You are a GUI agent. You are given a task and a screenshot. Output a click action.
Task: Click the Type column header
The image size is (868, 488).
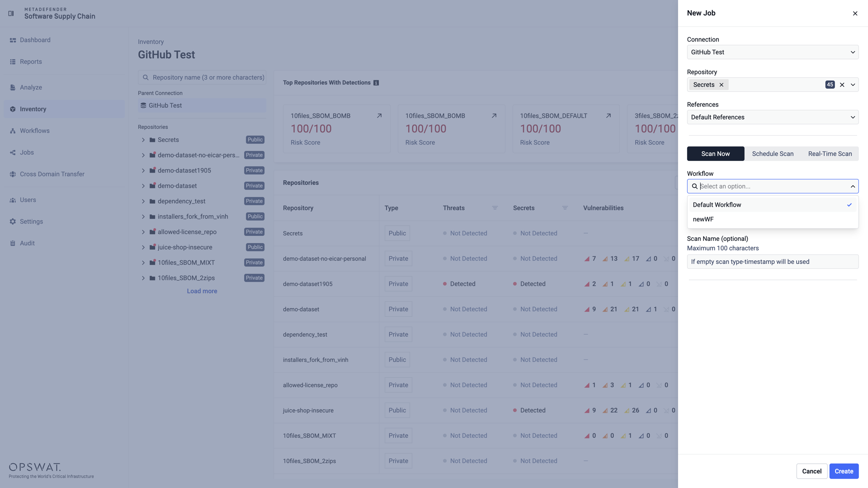391,208
